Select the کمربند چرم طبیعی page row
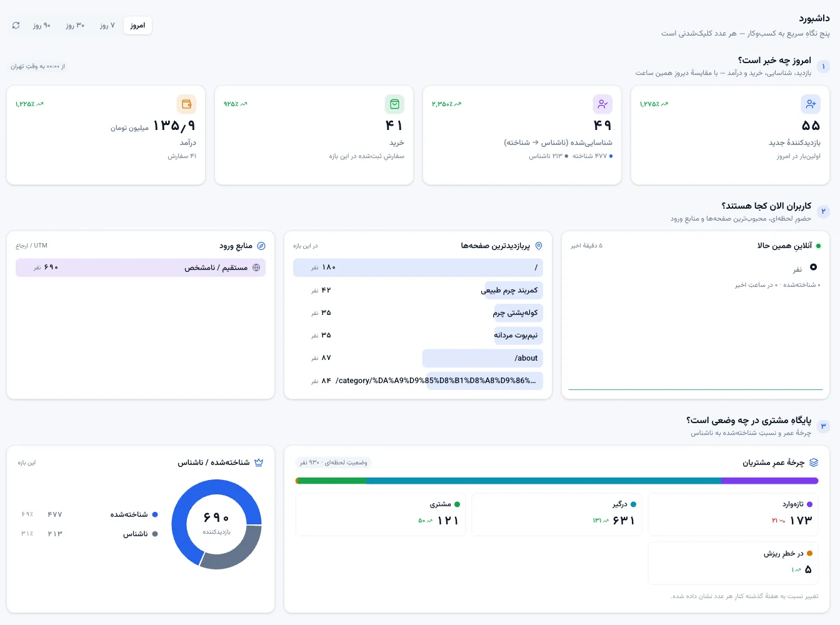The image size is (840, 625). 418,290
